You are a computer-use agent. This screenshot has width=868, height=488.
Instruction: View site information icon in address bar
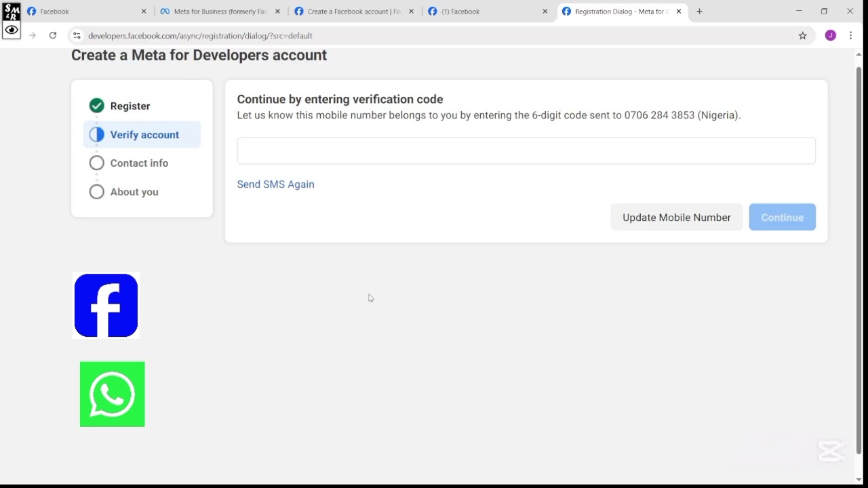(77, 35)
